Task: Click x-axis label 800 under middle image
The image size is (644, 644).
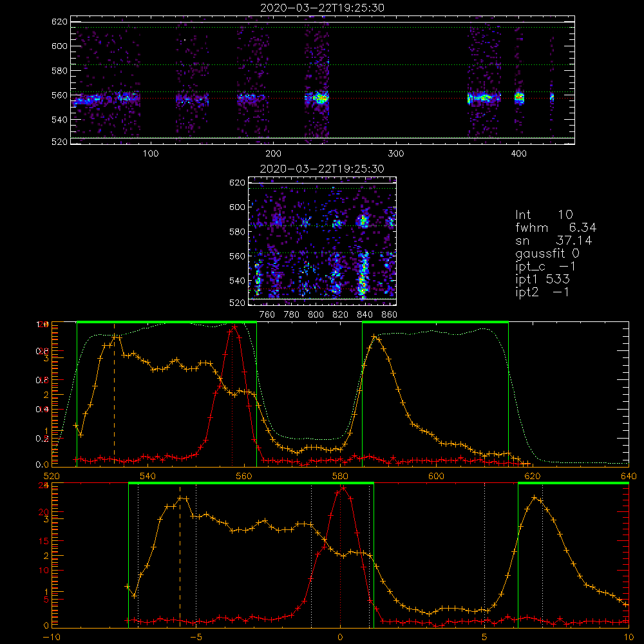Action: tap(316, 315)
